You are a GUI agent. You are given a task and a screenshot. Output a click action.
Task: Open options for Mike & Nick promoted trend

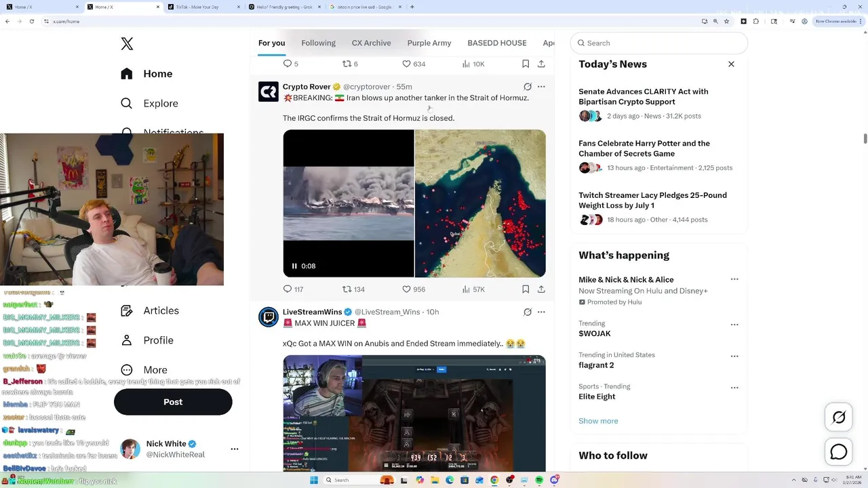click(x=734, y=279)
